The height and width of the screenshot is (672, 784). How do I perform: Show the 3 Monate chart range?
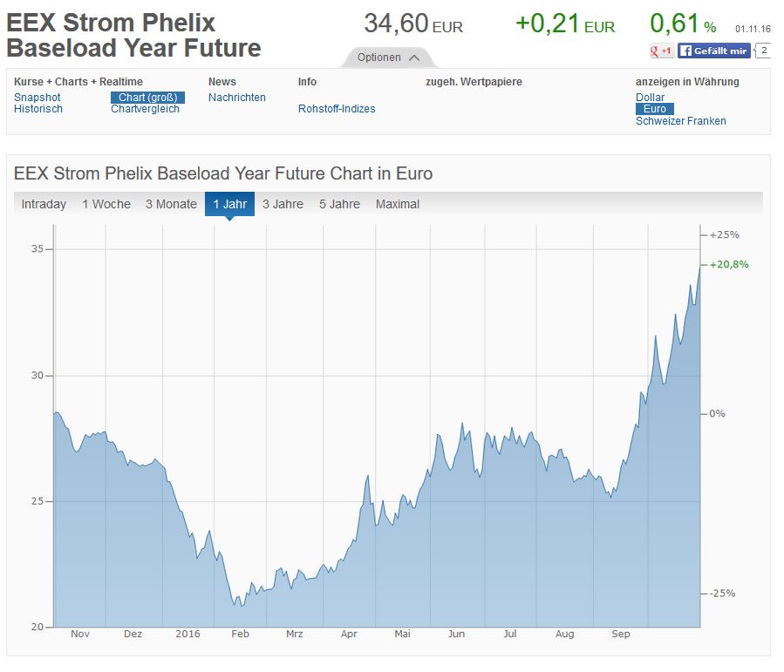click(x=171, y=204)
